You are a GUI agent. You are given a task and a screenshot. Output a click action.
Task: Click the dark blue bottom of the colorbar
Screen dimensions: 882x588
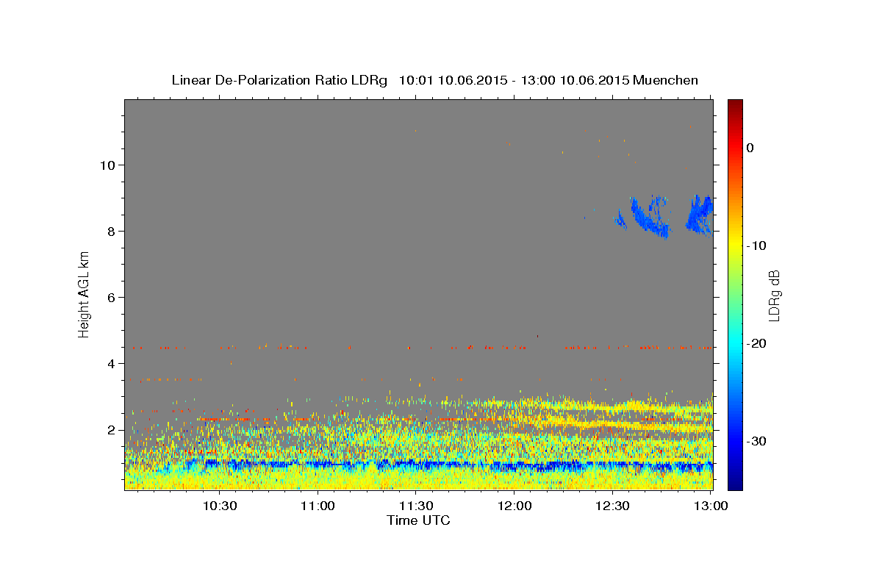coord(735,481)
